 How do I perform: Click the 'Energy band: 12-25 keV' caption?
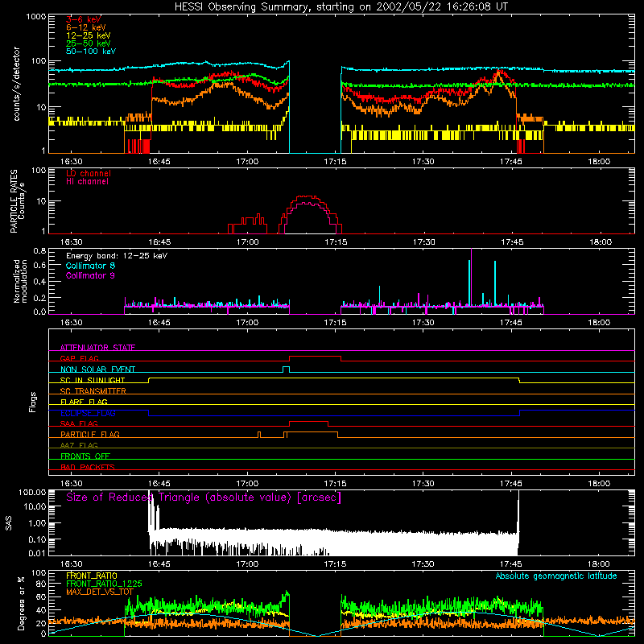click(x=117, y=256)
